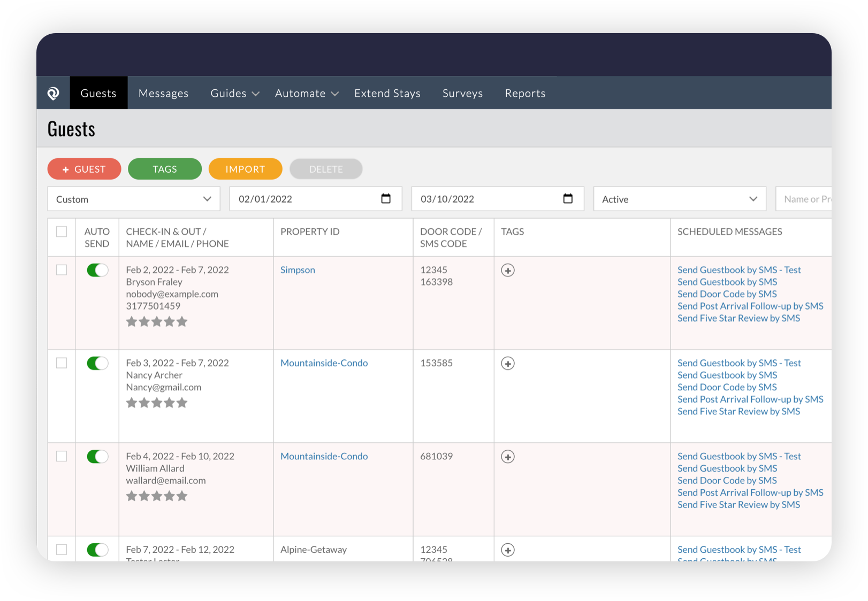Click the PROPERTY ID column header
The height and width of the screenshot is (601, 868).
click(x=310, y=232)
